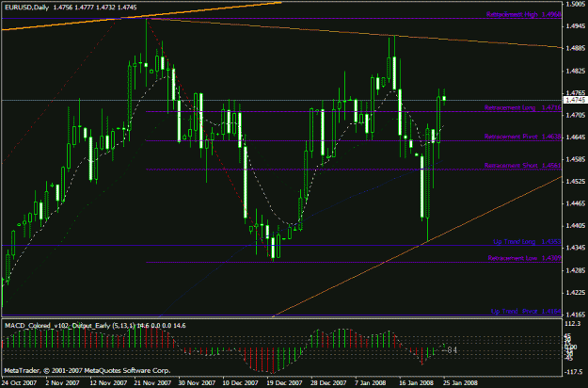
Task: Click the 25 Jan 2008 date label
Action: click(x=460, y=382)
